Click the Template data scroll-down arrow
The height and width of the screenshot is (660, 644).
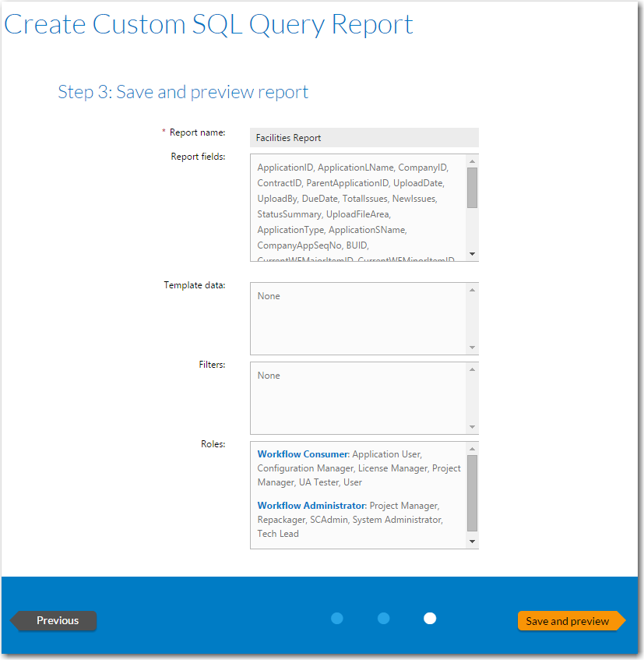(x=472, y=347)
